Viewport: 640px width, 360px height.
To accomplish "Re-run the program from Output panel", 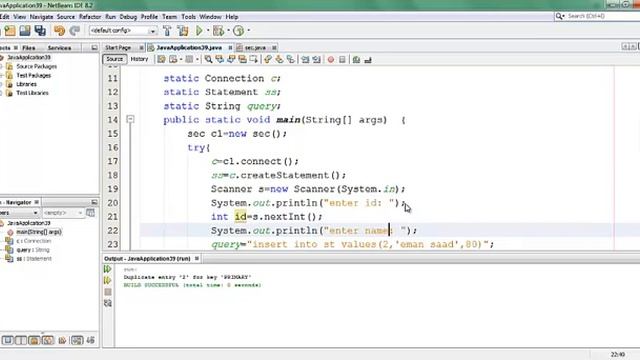I will (x=108, y=269).
